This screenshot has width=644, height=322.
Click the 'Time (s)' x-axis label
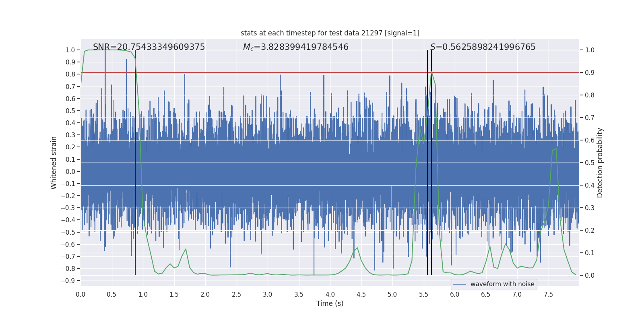tap(330, 303)
